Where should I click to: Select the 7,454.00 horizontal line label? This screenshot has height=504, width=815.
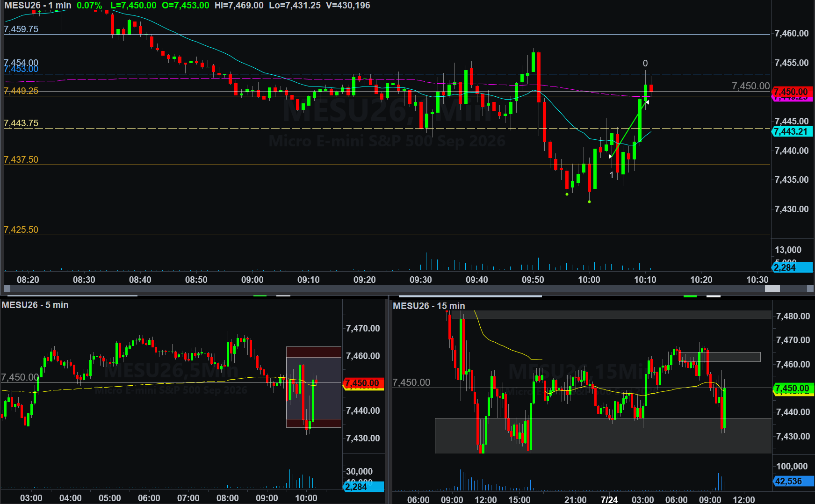tap(21, 62)
